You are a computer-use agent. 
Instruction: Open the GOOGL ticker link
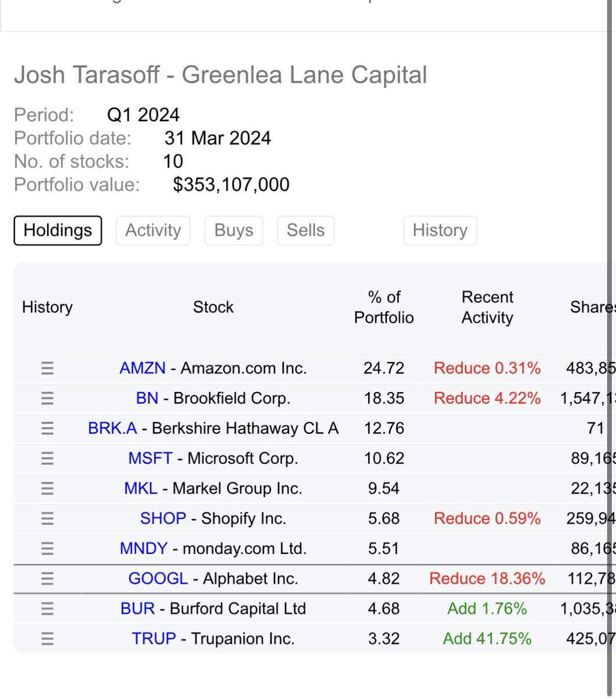(x=158, y=578)
